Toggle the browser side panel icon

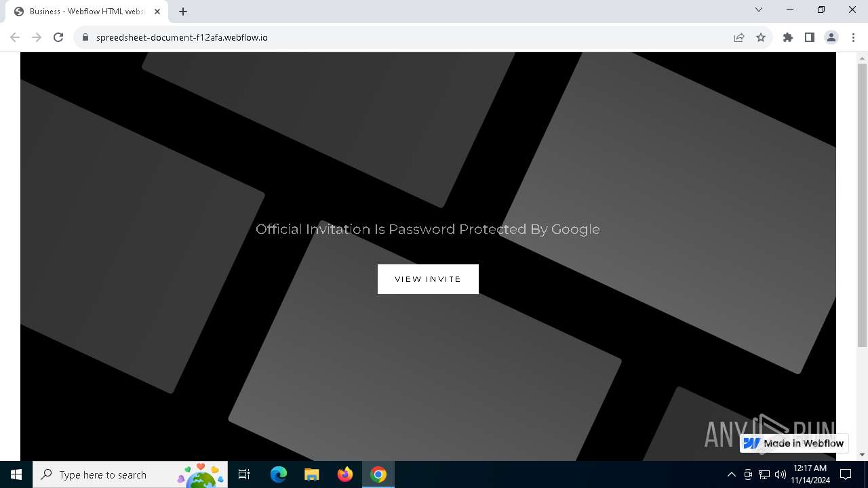810,37
